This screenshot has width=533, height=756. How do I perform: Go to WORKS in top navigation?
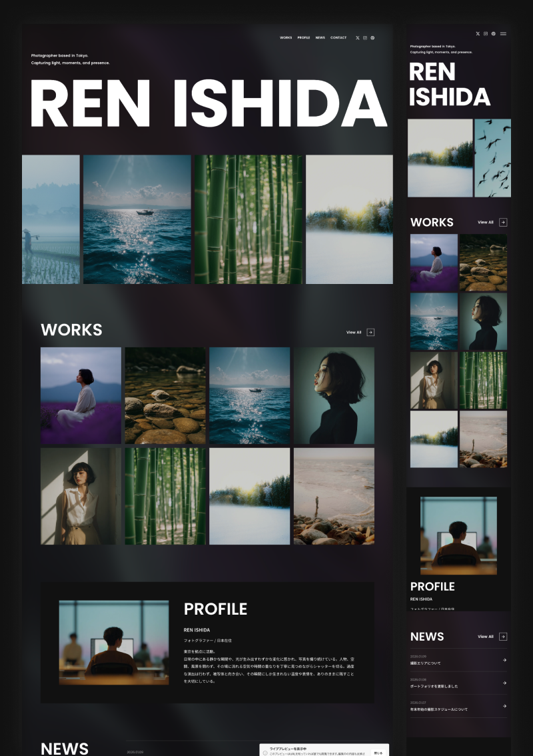(286, 37)
